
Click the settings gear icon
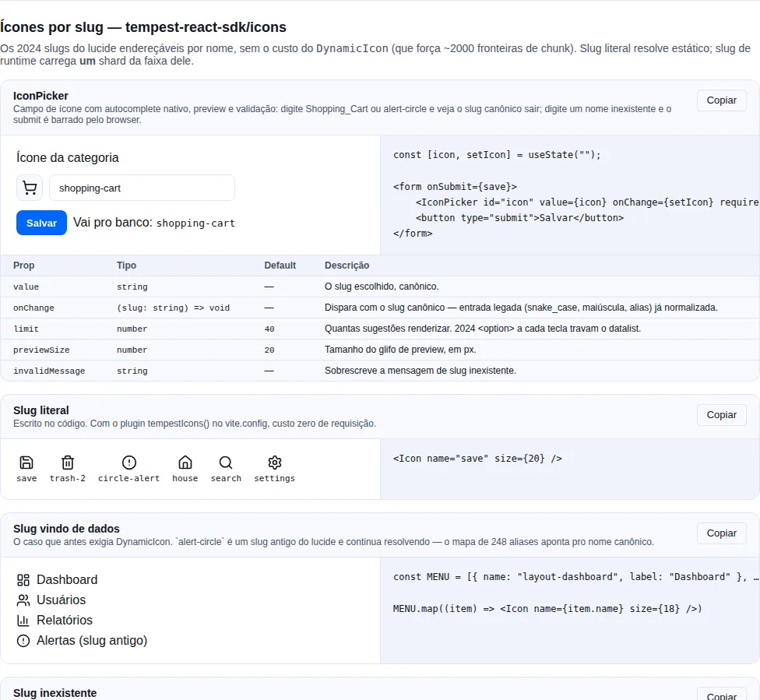(274, 463)
